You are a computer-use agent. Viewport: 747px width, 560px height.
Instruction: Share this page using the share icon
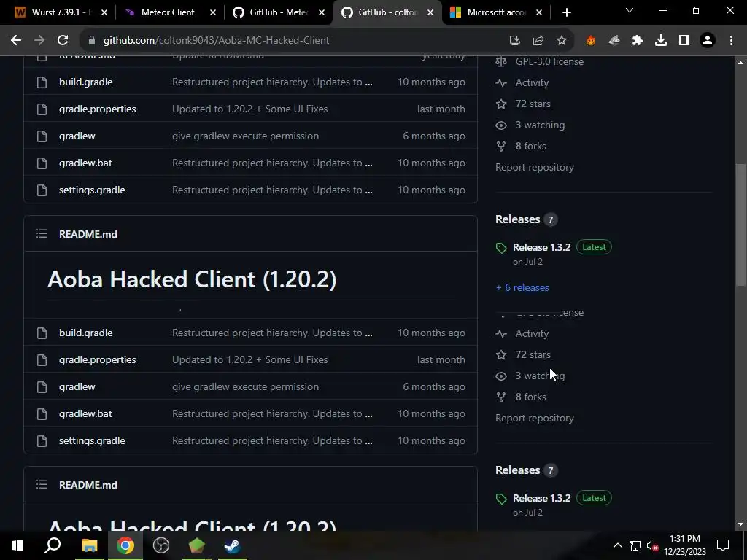[x=538, y=41]
